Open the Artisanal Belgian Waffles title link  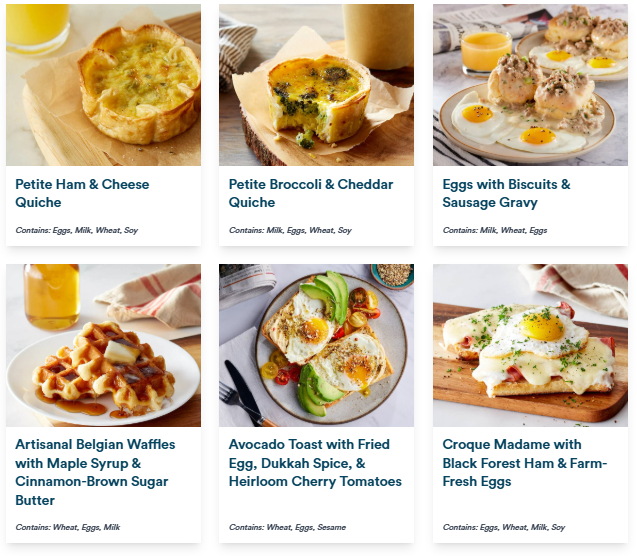pos(95,472)
